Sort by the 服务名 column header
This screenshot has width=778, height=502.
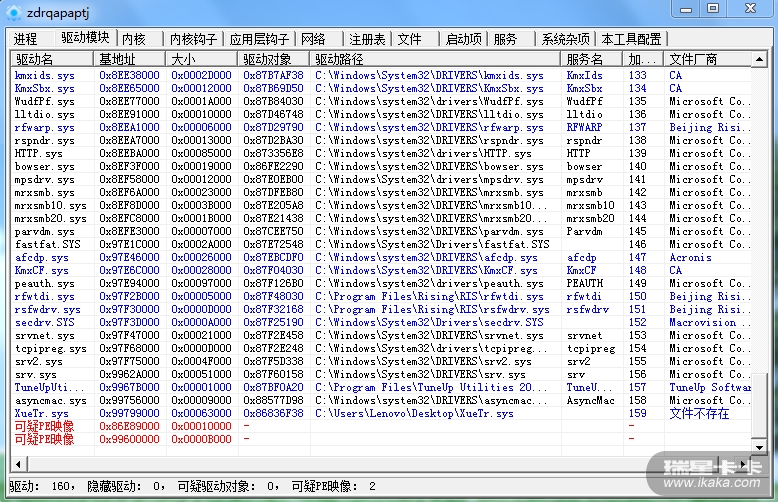pos(591,60)
